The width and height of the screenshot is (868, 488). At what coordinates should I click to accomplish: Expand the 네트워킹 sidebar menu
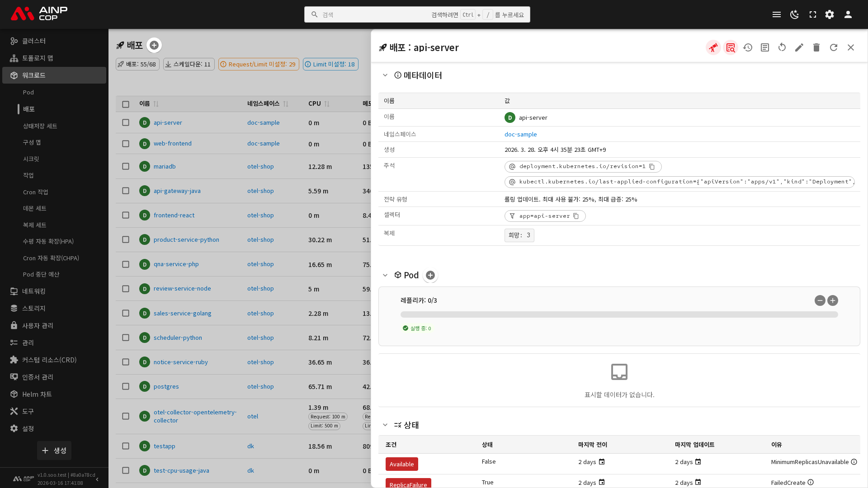34,291
